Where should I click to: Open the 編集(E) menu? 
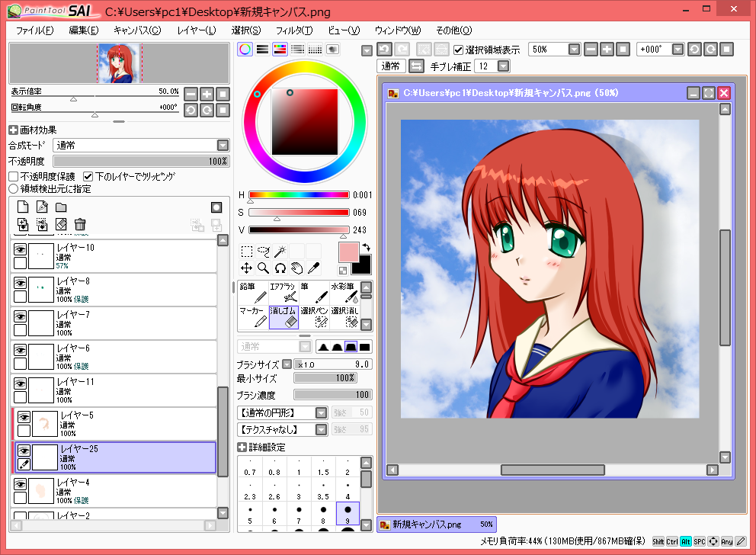[83, 30]
